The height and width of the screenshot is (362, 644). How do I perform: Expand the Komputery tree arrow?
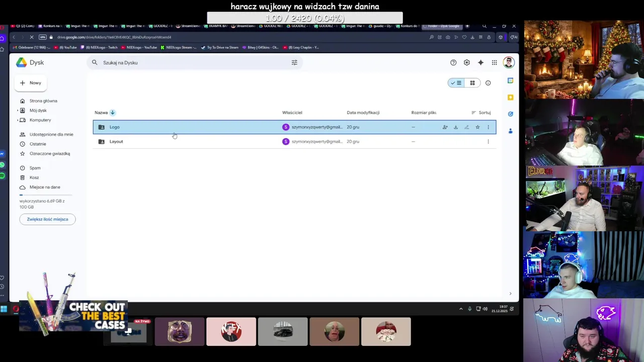pyautogui.click(x=18, y=120)
